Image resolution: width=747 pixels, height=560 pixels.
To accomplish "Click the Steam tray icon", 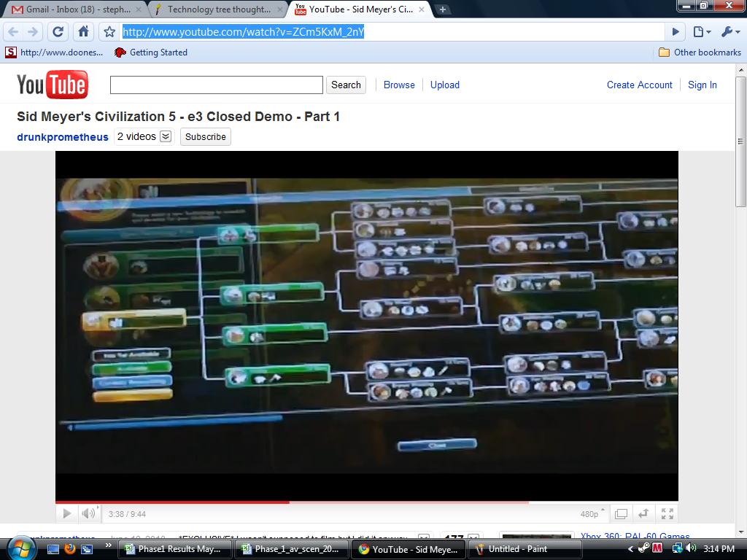I will click(643, 548).
